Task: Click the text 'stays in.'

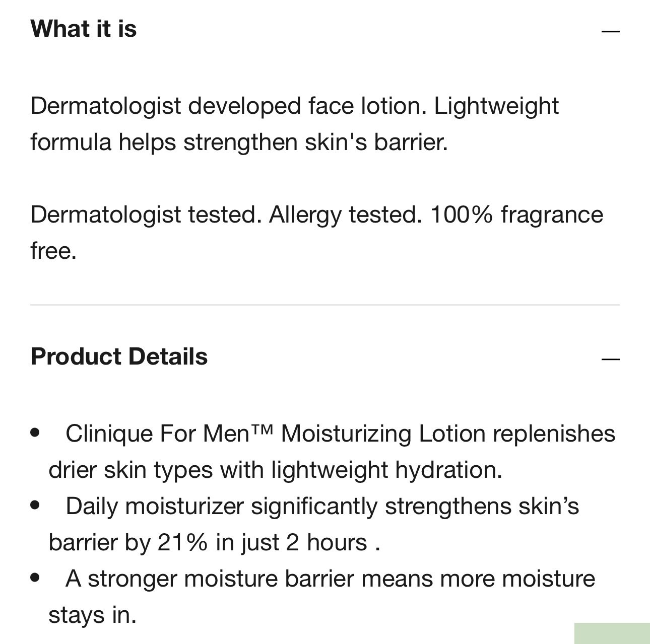Action: coord(93,615)
